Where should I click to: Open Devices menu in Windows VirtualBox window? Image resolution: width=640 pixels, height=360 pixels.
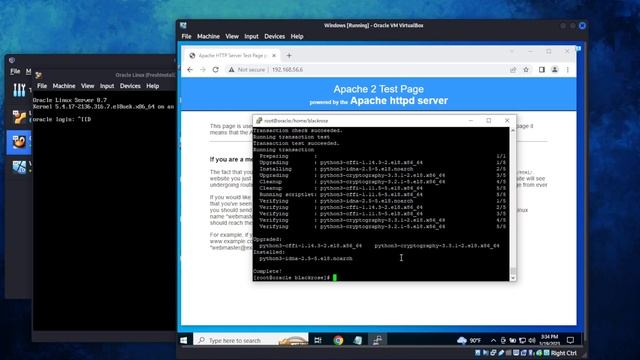click(274, 36)
